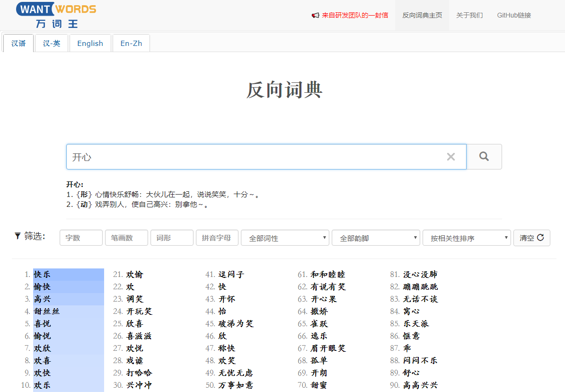The height and width of the screenshot is (392, 565).
Task: Select result word 快乐
Action: [x=42, y=275]
